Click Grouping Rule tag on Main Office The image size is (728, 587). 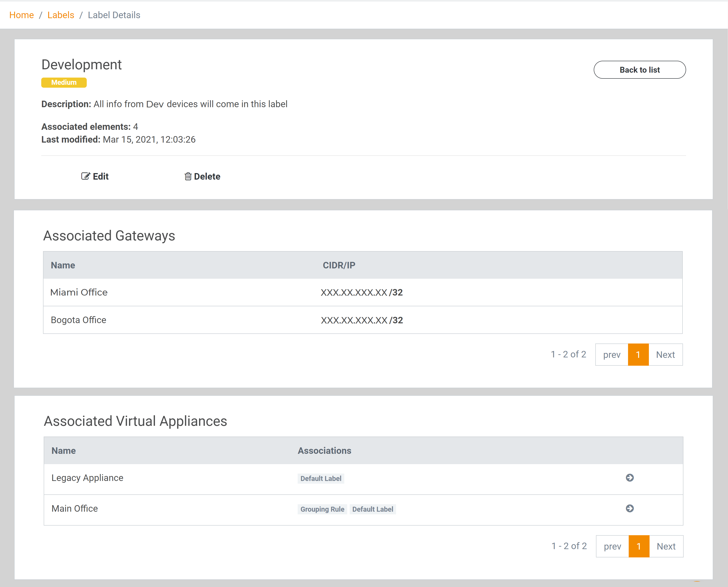click(322, 509)
